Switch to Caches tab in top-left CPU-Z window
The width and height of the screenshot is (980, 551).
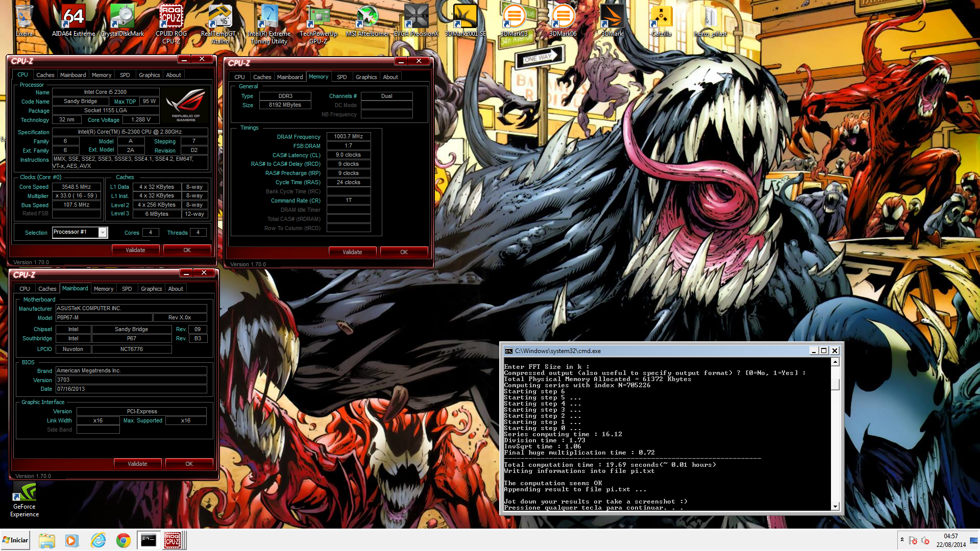tap(45, 75)
